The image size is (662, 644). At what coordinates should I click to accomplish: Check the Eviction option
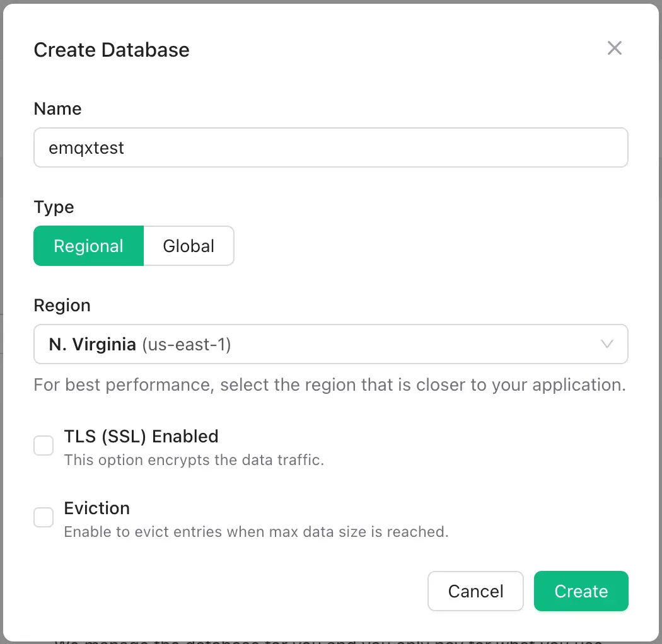click(x=44, y=517)
